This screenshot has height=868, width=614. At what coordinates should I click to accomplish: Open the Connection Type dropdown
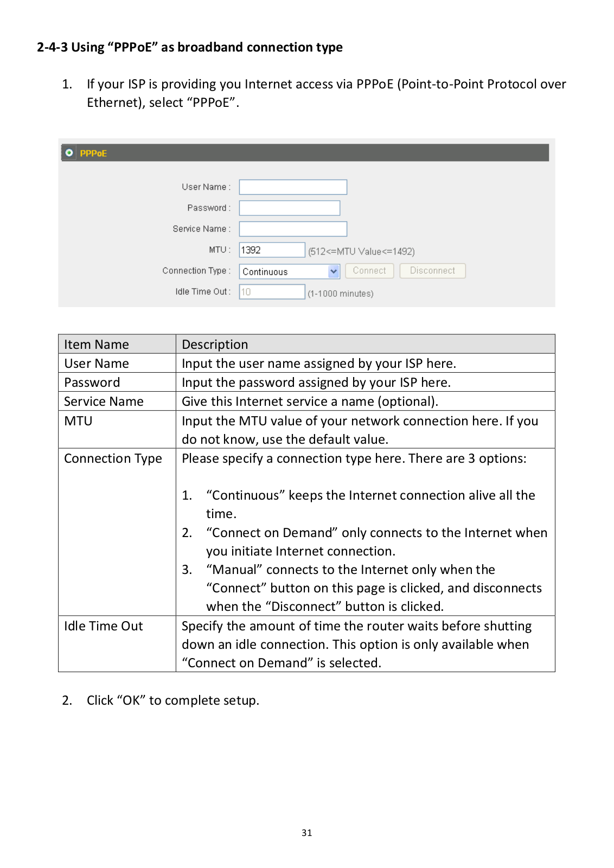tap(289, 271)
